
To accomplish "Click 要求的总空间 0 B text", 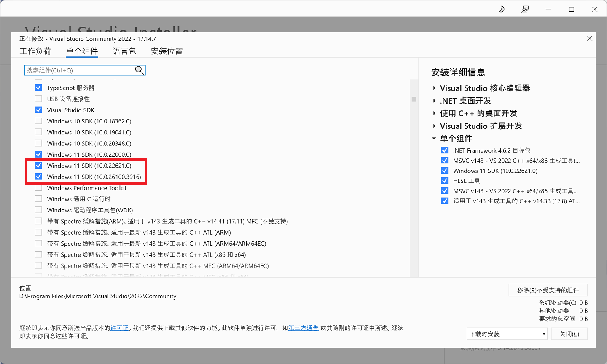I will click(563, 319).
